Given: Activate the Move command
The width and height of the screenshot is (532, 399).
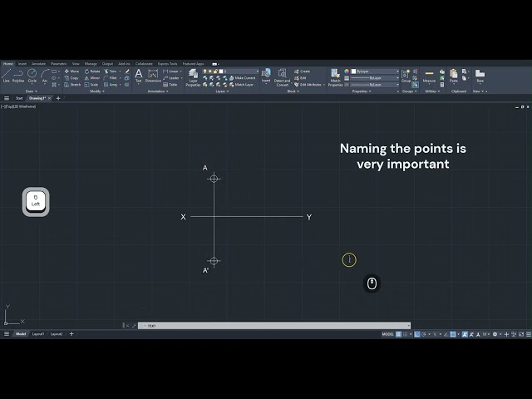Looking at the screenshot, I should tap(72, 71).
